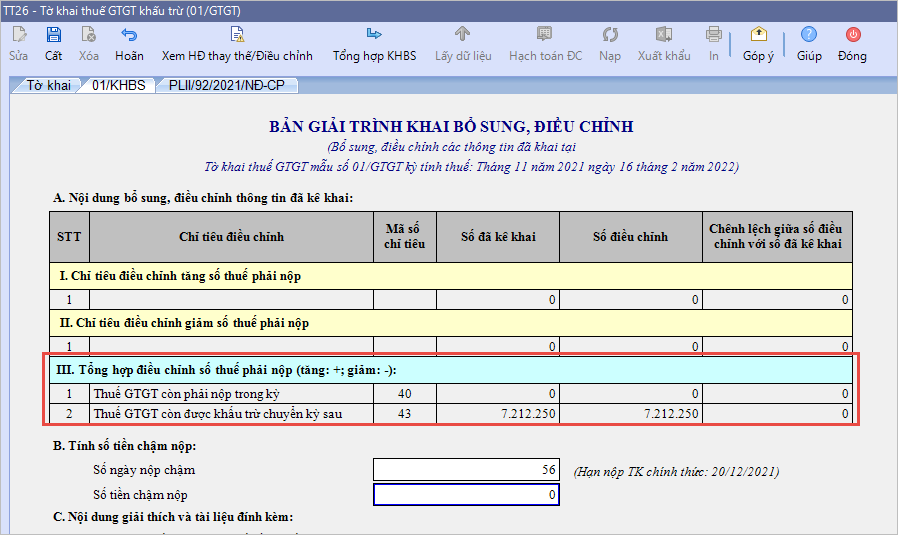Click the Số ngày nộp chậm field
898x535 pixels.
(464, 470)
